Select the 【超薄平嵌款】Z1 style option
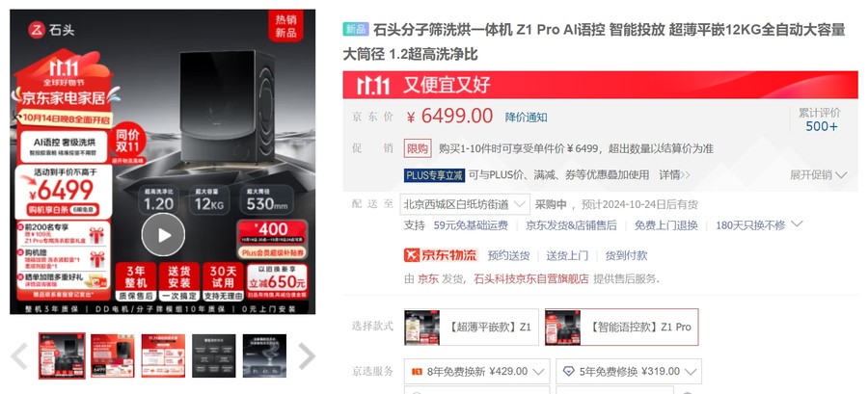Image resolution: width=868 pixels, height=394 pixels. coord(471,328)
